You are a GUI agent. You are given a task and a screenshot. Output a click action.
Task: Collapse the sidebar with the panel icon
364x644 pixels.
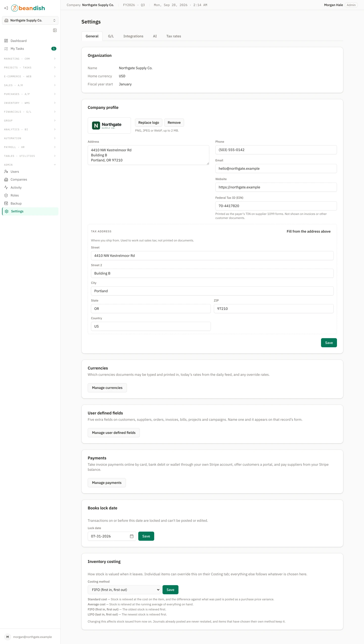coord(55,30)
